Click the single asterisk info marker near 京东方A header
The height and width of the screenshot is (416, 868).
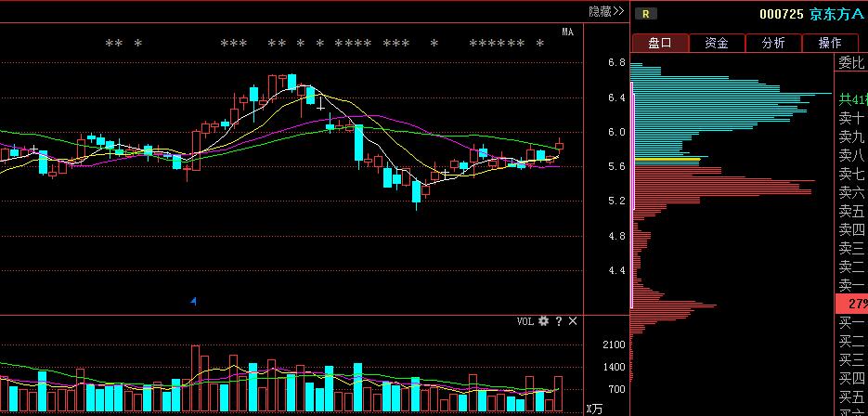[x=540, y=44]
